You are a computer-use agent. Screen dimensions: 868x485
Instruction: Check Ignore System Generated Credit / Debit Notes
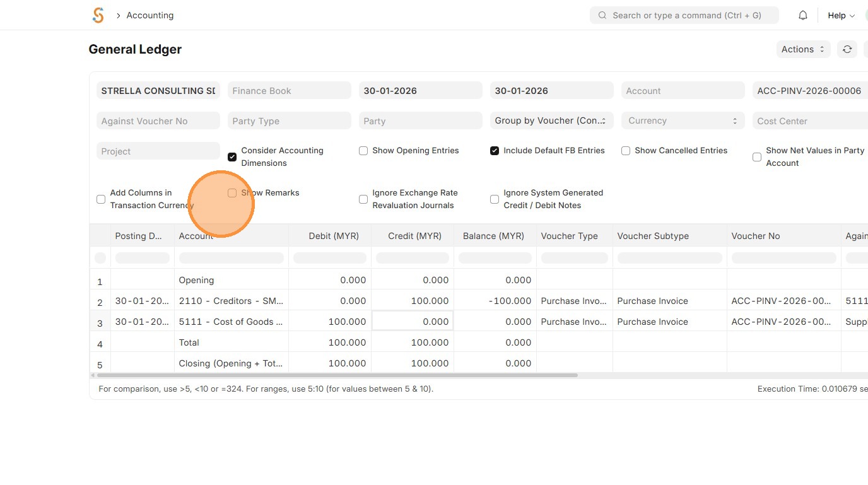pyautogui.click(x=495, y=199)
